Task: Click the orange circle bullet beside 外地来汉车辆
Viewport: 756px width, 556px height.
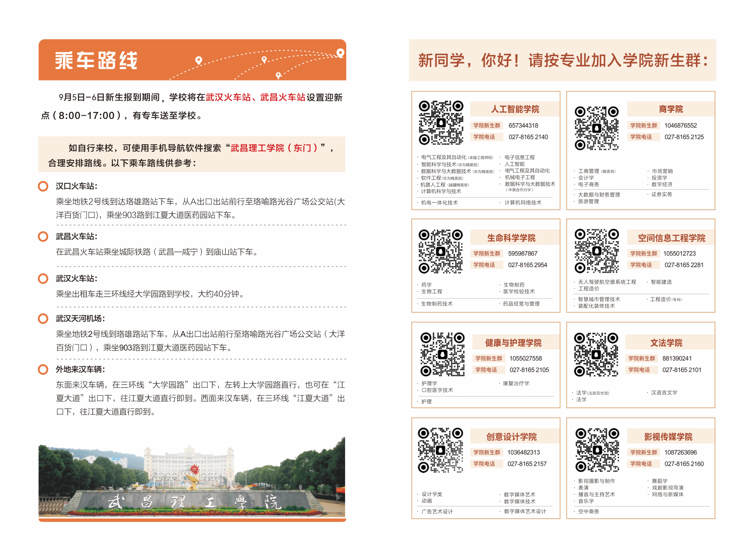Action: 43,369
